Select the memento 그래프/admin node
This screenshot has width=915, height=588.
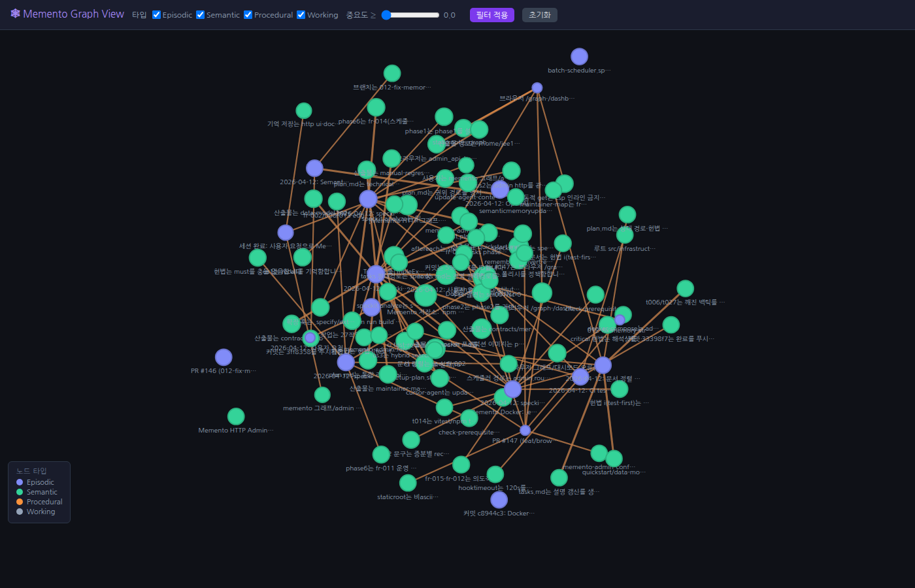[322, 395]
